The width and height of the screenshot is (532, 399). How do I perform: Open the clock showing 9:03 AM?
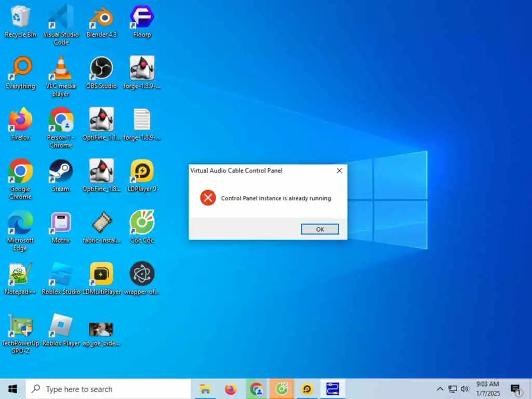(487, 389)
